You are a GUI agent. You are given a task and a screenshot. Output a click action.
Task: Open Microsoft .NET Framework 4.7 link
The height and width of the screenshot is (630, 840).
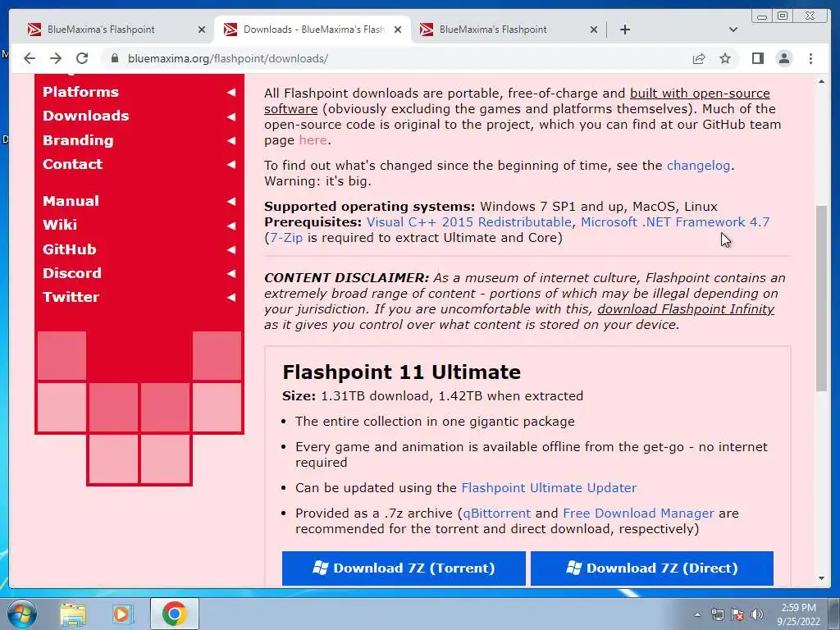[675, 221]
